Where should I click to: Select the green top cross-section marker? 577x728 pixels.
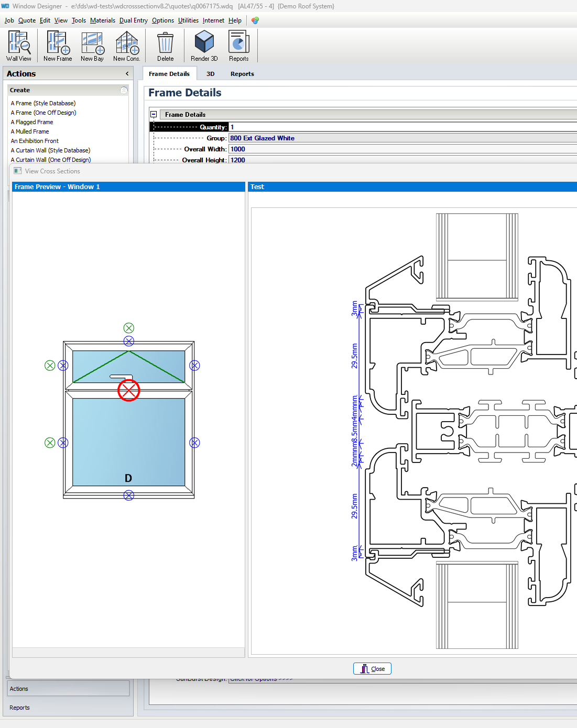pyautogui.click(x=129, y=328)
